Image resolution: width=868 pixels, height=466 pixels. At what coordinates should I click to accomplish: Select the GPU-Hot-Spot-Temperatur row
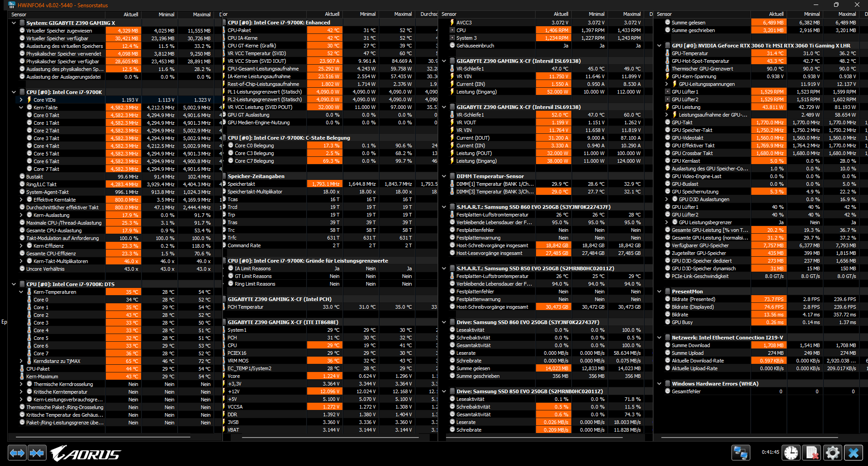(x=761, y=61)
